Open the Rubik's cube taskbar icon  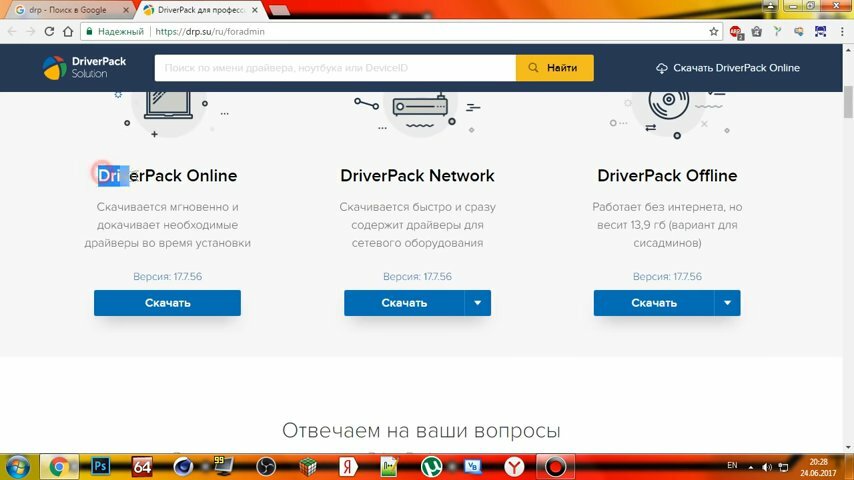pyautogui.click(x=308, y=467)
